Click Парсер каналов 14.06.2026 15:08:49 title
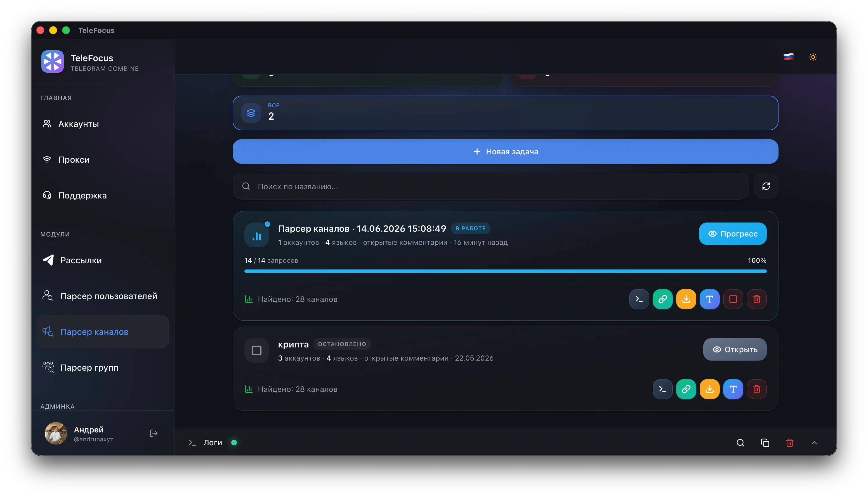Image resolution: width=868 pixels, height=497 pixels. click(x=362, y=228)
